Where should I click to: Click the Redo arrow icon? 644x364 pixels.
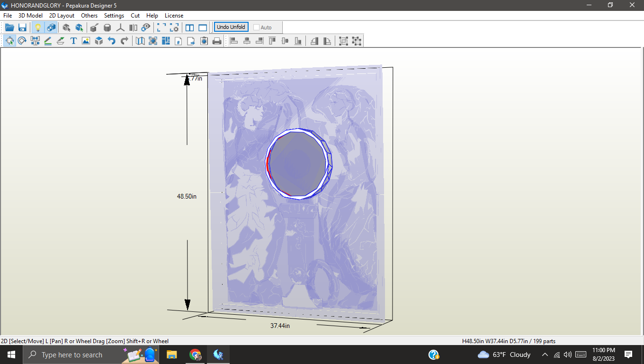(124, 41)
